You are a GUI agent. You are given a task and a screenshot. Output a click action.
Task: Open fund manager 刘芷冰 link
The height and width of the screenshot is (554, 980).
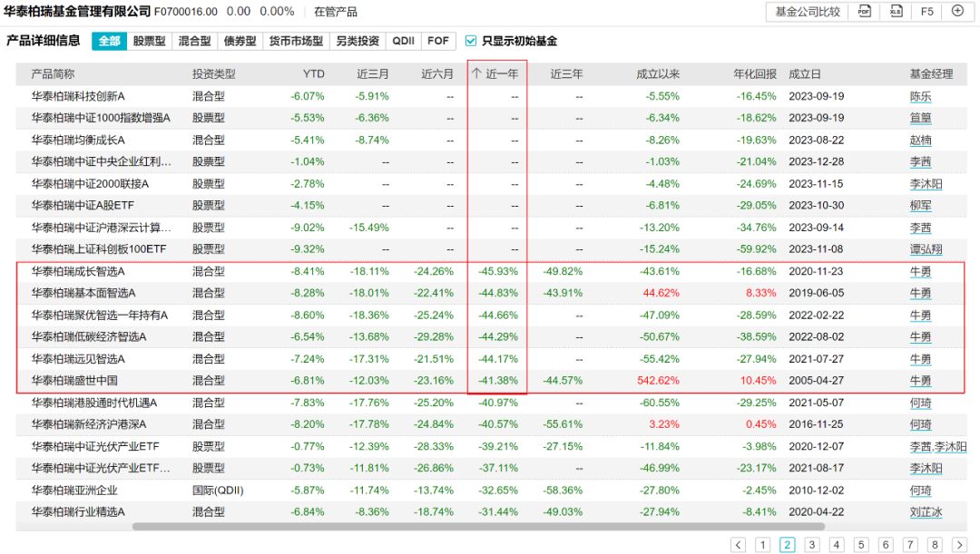click(926, 511)
